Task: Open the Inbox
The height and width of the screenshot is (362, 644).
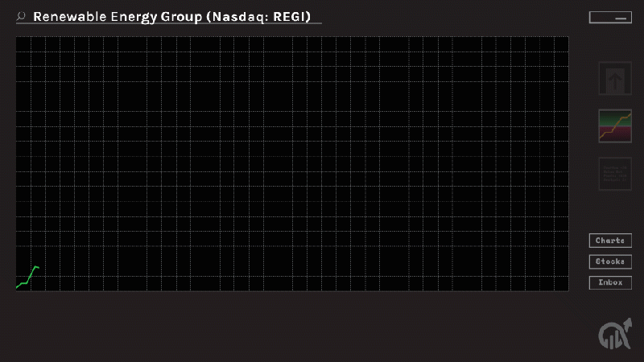Action: coord(610,282)
